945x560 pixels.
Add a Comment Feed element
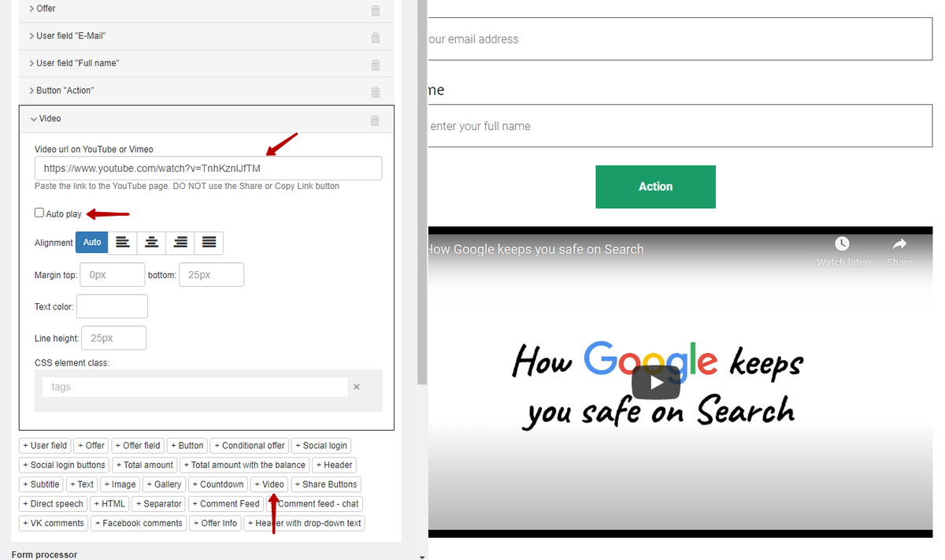coord(226,504)
